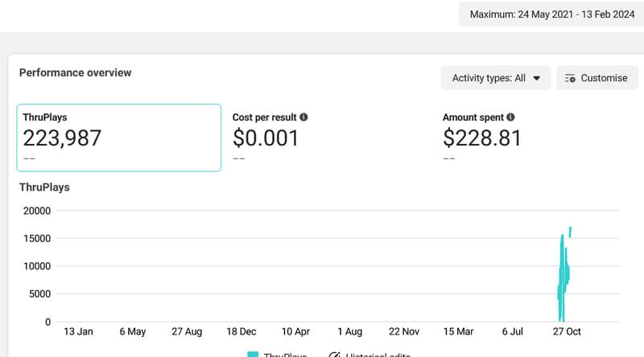Click the Historical edits legend icon
Screen dimensions: 644x357
coord(336,355)
